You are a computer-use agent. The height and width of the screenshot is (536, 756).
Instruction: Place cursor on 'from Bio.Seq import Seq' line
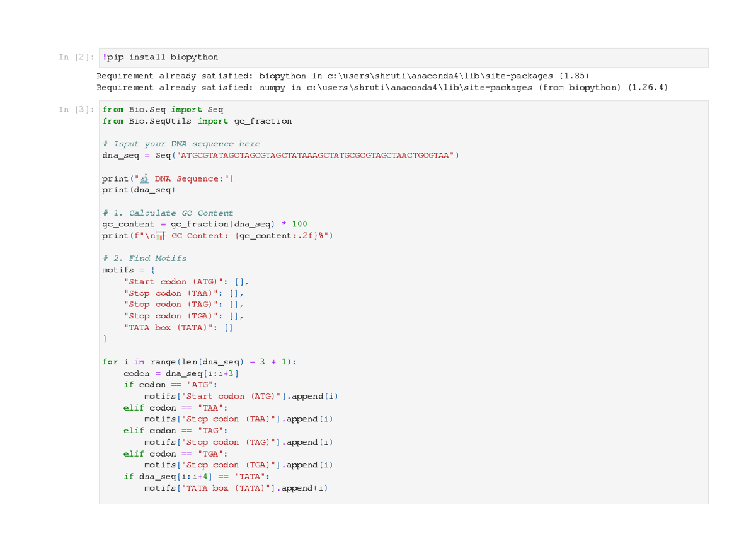tap(163, 110)
